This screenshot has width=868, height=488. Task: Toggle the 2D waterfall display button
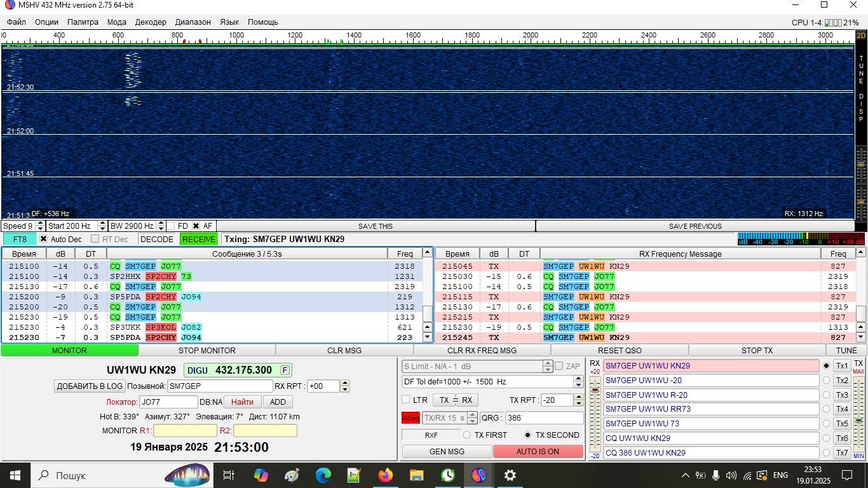[x=861, y=36]
